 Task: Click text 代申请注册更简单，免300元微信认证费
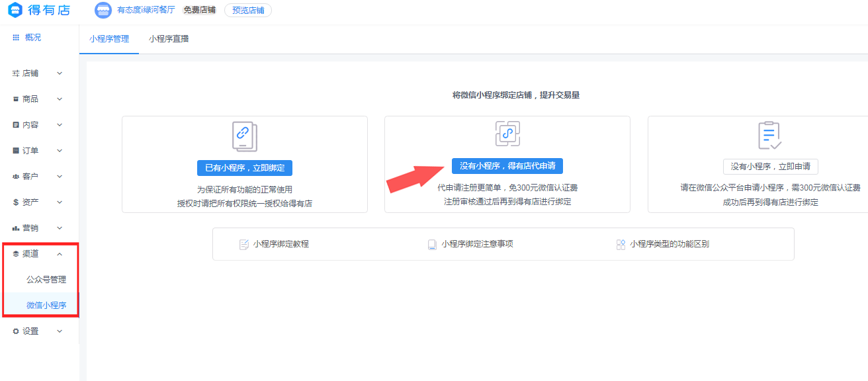507,189
